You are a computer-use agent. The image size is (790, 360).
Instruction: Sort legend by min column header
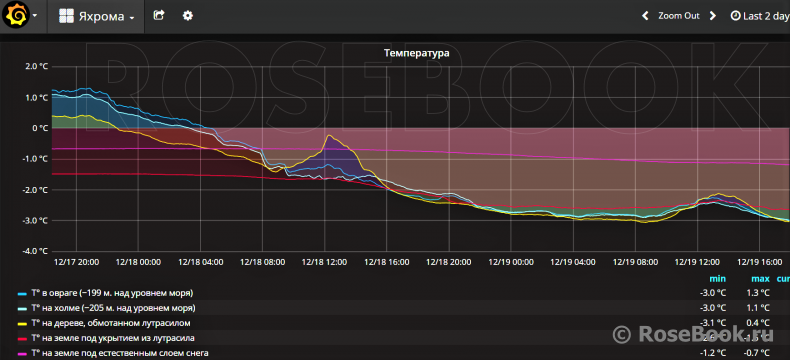point(717,278)
